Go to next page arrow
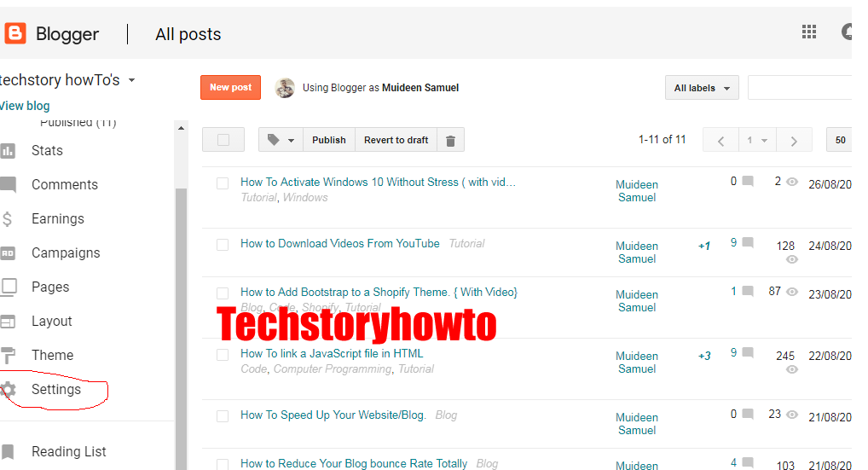 pyautogui.click(x=794, y=141)
